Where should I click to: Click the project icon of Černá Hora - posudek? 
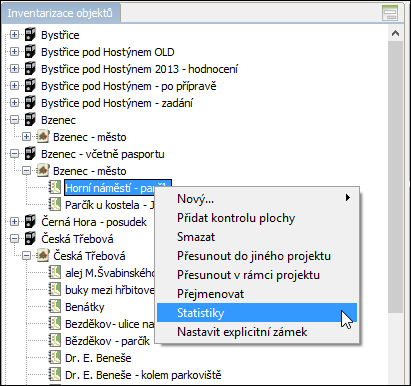[x=30, y=221]
